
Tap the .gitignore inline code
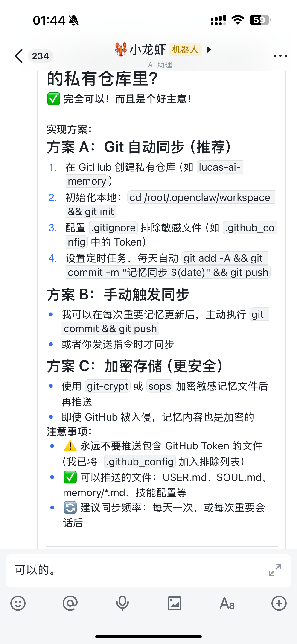coord(113,228)
